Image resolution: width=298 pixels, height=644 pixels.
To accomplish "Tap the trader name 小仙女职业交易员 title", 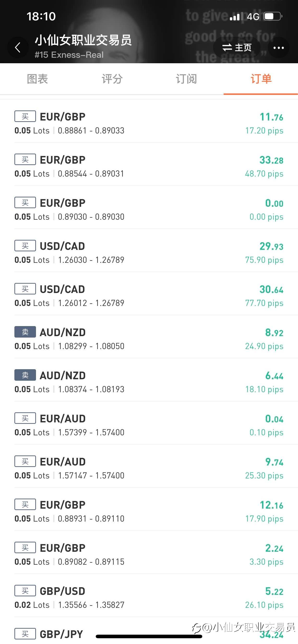I will [83, 40].
